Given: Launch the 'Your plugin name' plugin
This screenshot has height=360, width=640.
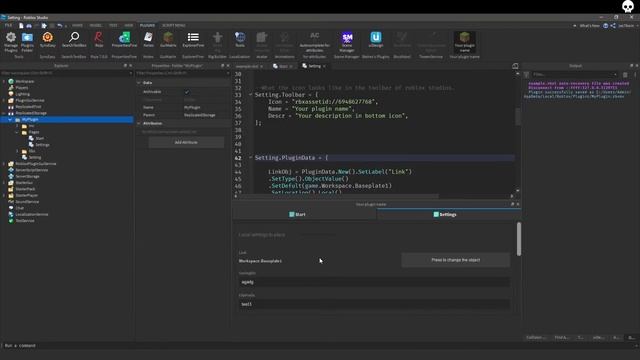Looking at the screenshot, I should [464, 42].
